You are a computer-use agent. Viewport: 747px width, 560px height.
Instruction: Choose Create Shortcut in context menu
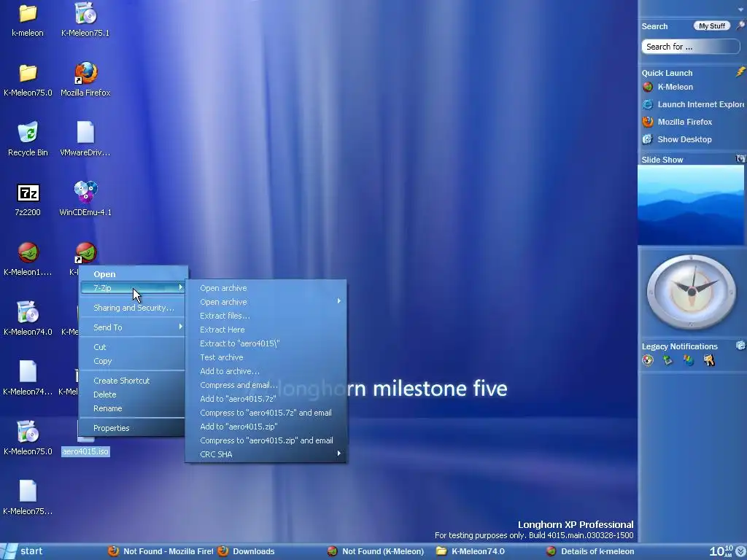(x=133, y=381)
